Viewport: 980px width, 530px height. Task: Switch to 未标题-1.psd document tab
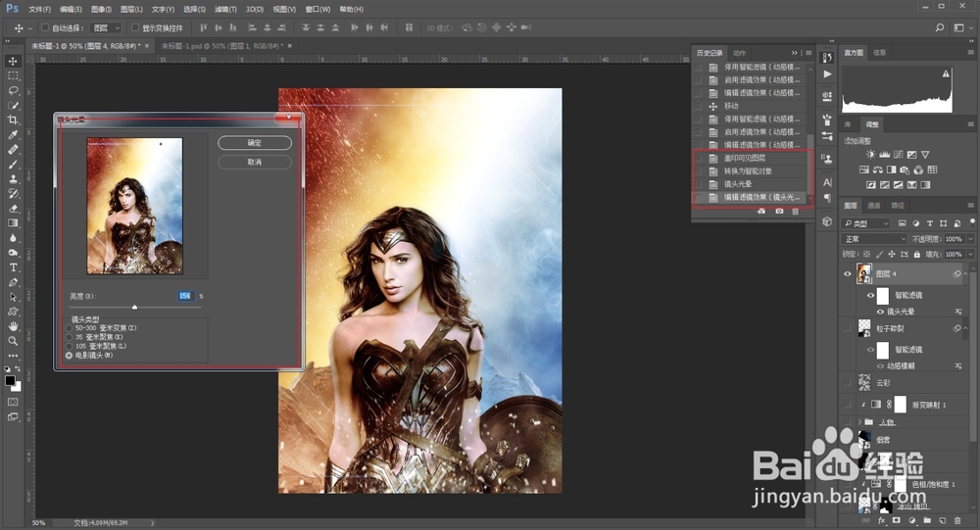223,46
